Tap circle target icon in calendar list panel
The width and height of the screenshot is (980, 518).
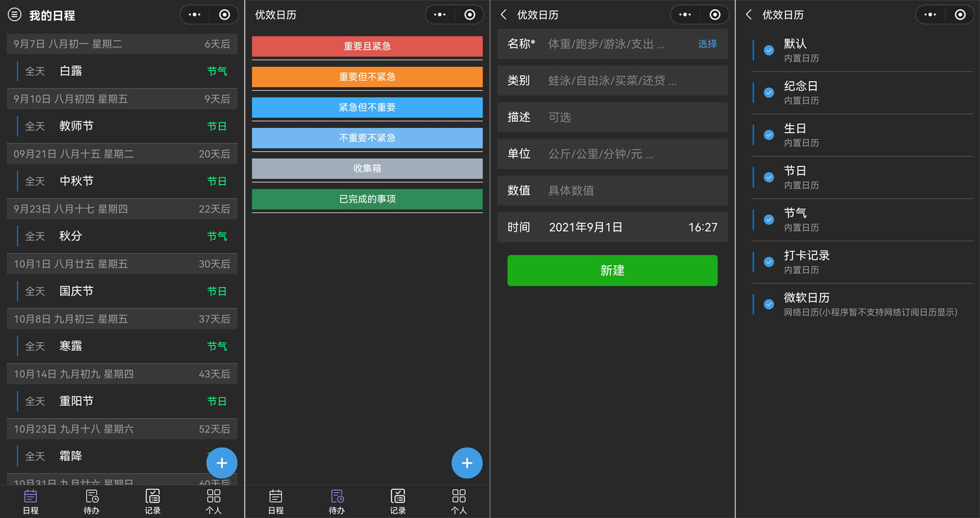tap(960, 15)
